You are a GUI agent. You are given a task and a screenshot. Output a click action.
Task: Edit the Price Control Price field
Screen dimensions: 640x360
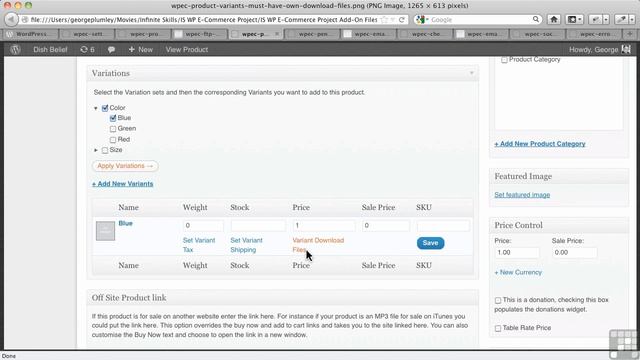(x=517, y=253)
